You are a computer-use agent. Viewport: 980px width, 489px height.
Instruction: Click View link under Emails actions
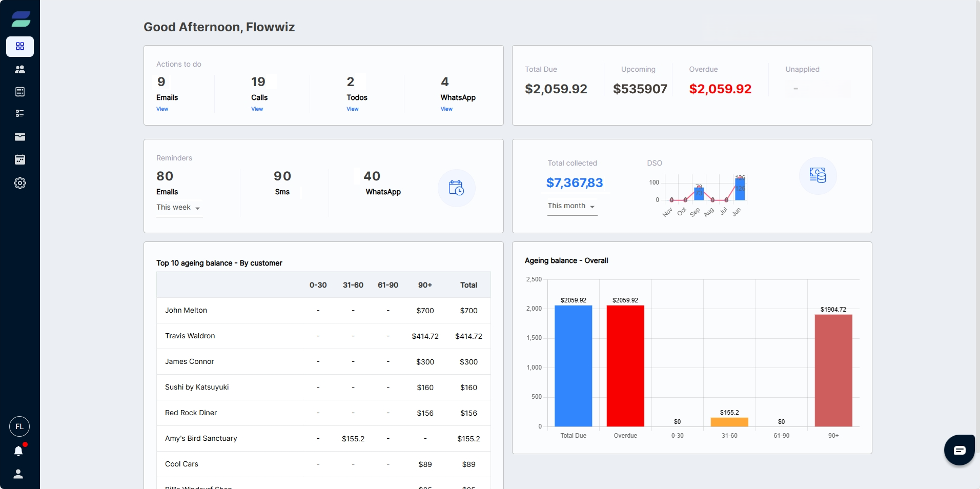coord(162,109)
